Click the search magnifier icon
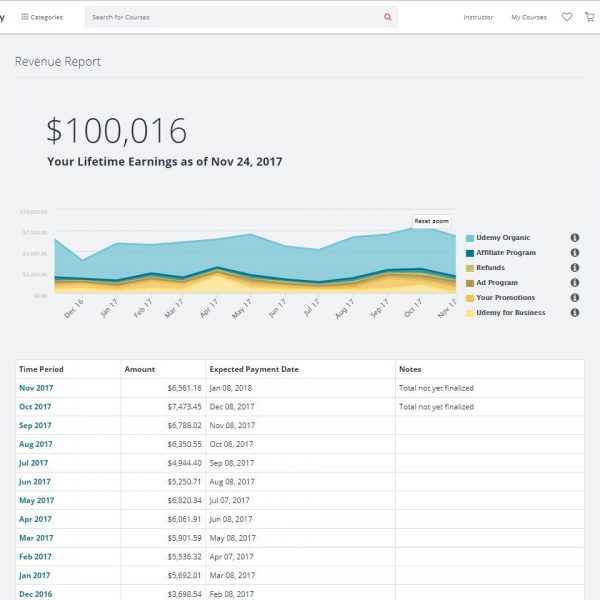Viewport: 600px width, 600px height. click(388, 17)
